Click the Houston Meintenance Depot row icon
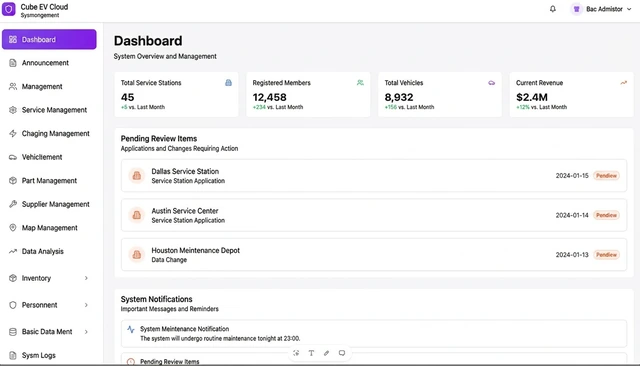The width and height of the screenshot is (640, 366). [137, 255]
